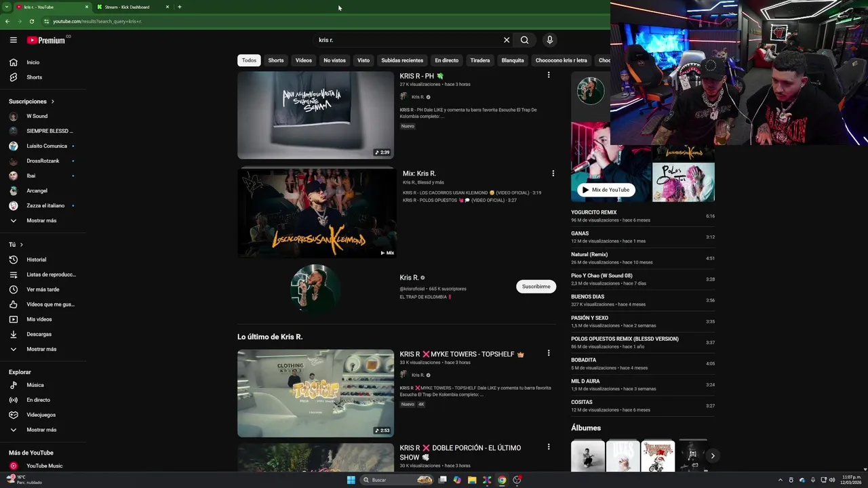Select the Subidas recientes filter chip

point(402,60)
